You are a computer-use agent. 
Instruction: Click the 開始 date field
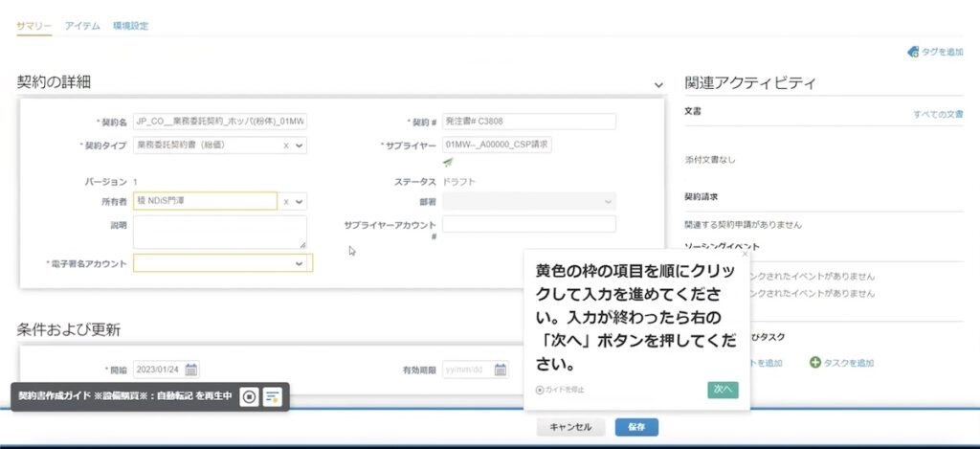tap(159, 370)
